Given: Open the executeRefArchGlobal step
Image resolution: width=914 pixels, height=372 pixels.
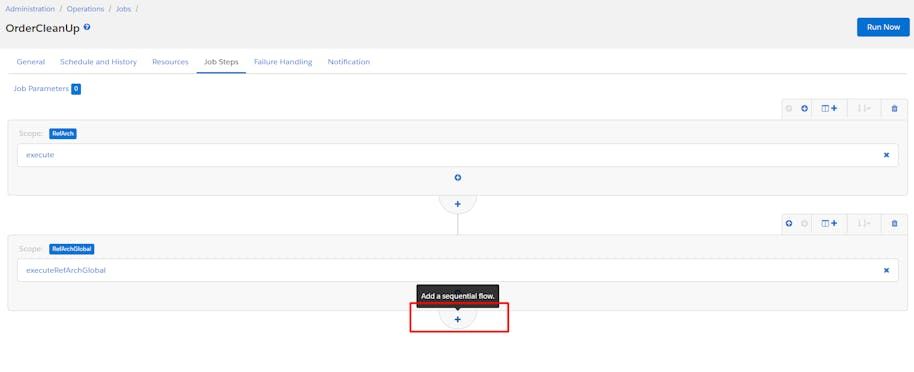Looking at the screenshot, I should point(458,271).
